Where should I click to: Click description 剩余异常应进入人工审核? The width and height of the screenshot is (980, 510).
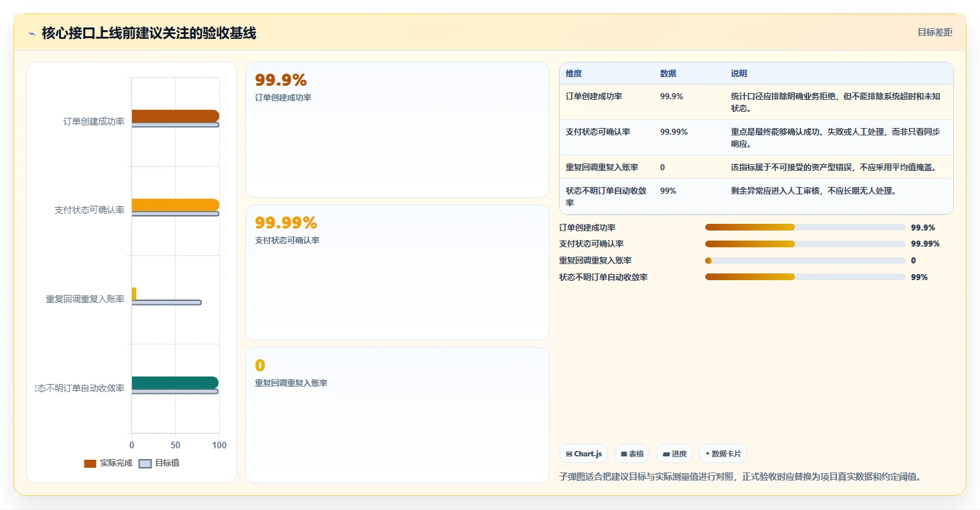coord(814,191)
